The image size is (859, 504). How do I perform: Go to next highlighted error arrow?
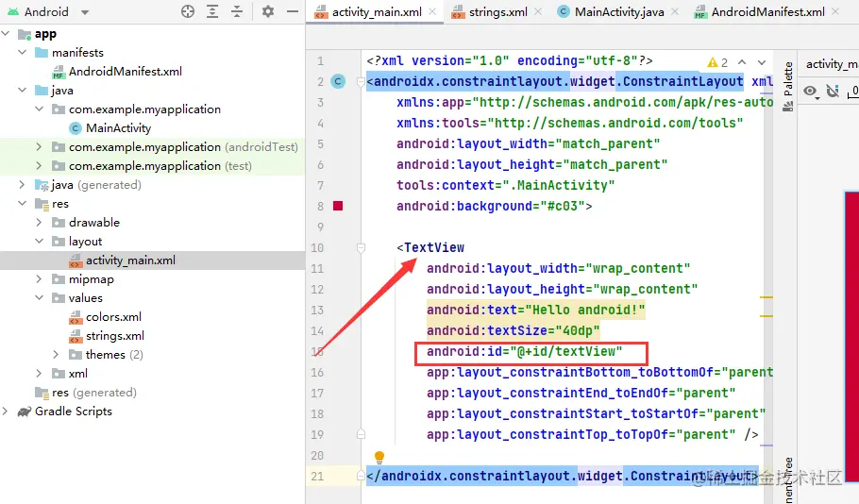(762, 62)
